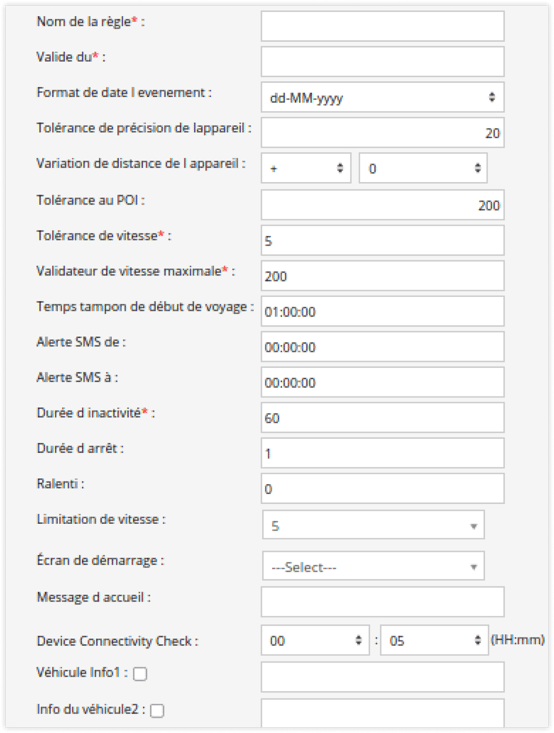Open the Device Connectivity minutes dropdown
The width and height of the screenshot is (554, 733).
click(x=434, y=640)
